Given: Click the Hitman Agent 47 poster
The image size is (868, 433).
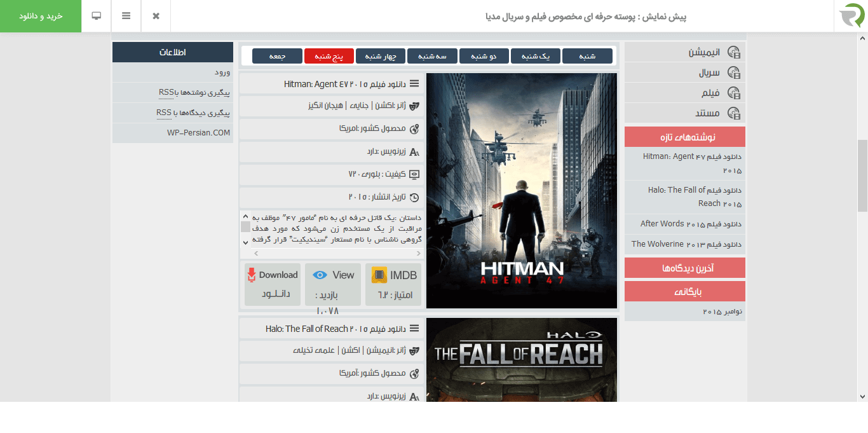Looking at the screenshot, I should point(521,191).
